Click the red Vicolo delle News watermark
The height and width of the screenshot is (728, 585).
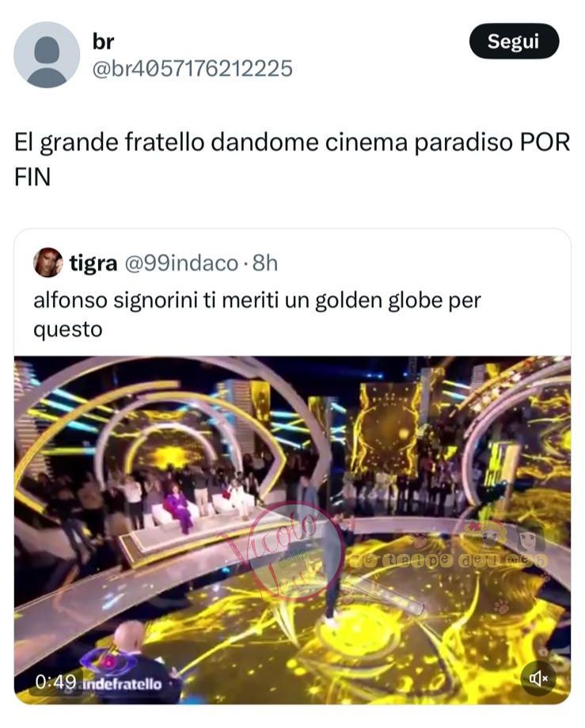(x=279, y=552)
